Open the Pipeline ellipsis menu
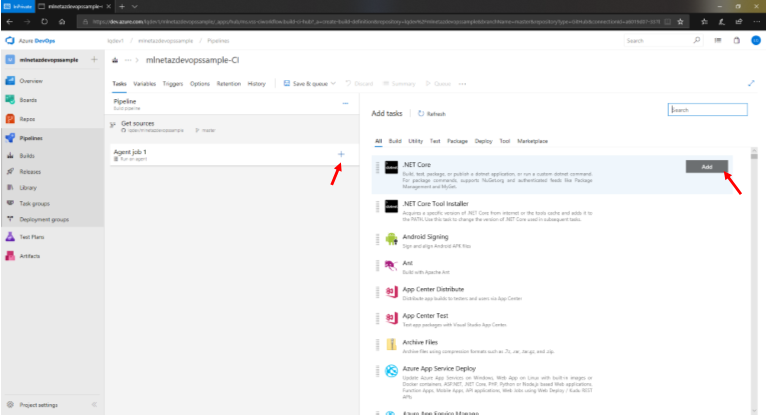 (x=345, y=103)
